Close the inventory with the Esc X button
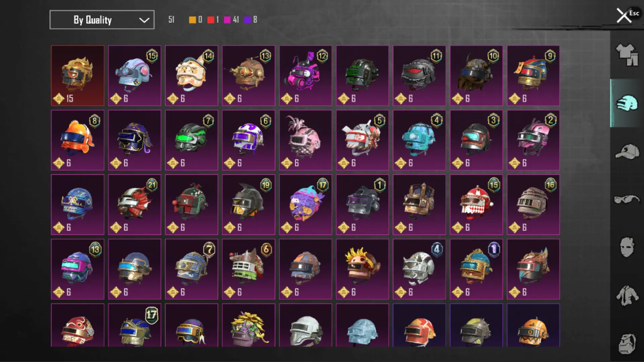 625,15
